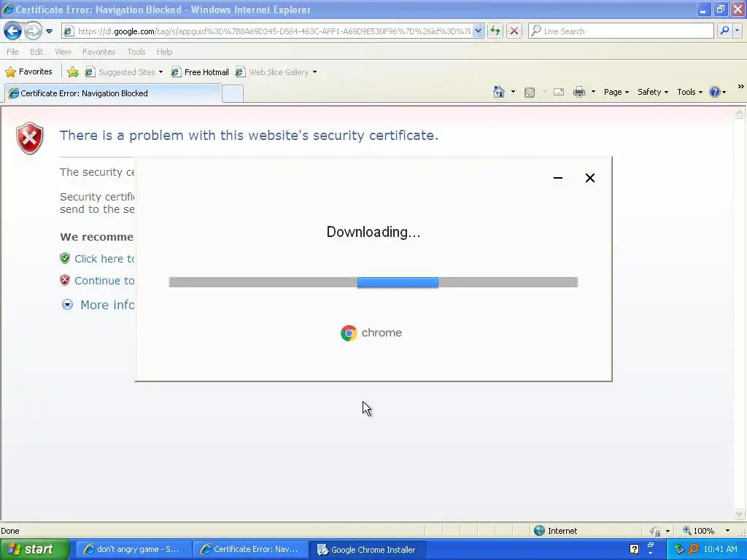Click Add to Favorites Bar icon
The height and width of the screenshot is (560, 747).
pos(73,72)
